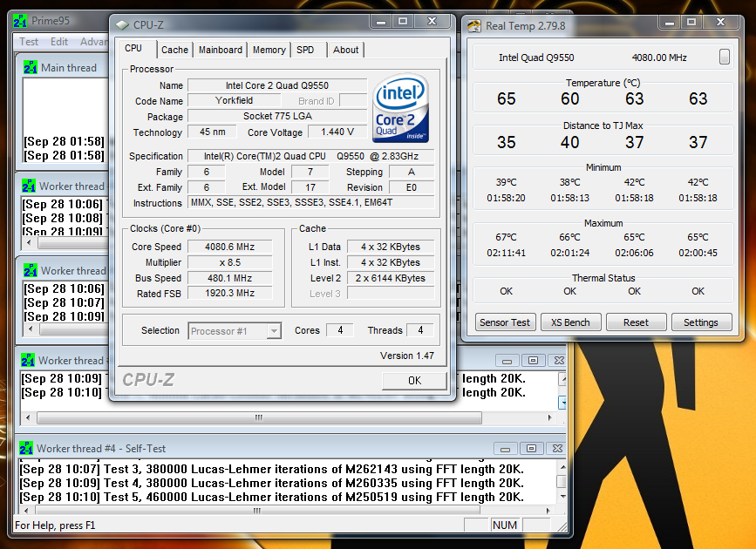756x549 pixels.
Task: Click the Test 5 line for M250519
Action: pos(271,497)
